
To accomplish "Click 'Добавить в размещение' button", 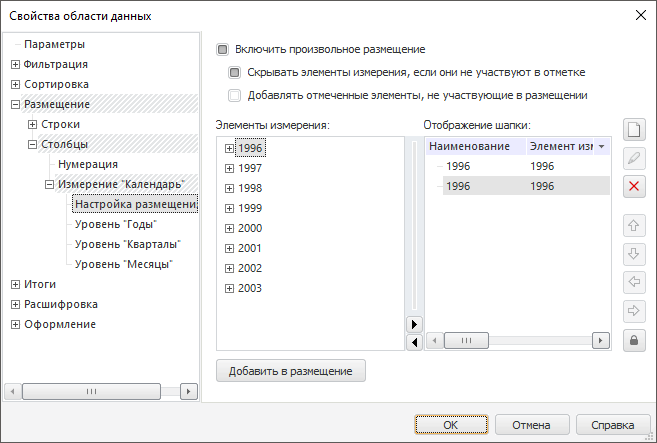I will (x=291, y=371).
